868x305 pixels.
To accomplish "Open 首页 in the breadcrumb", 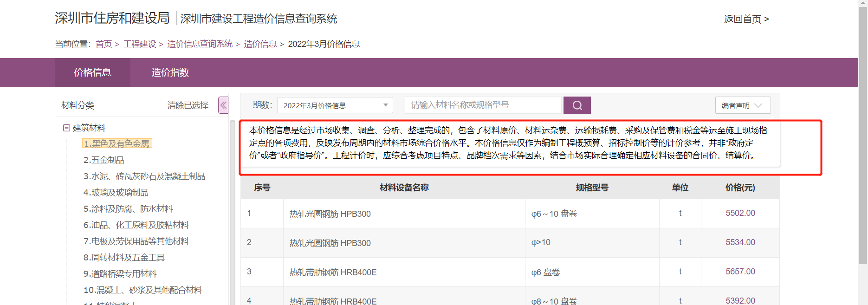I will point(104,44).
